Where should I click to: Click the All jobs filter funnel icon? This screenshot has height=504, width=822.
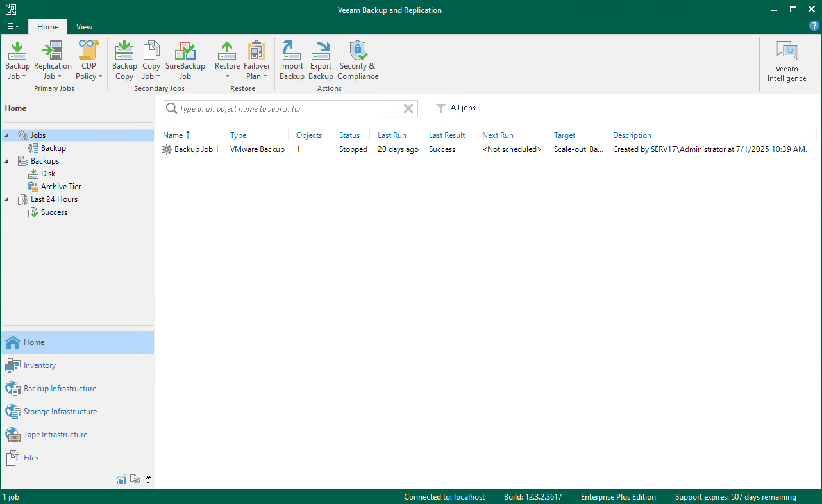(441, 108)
